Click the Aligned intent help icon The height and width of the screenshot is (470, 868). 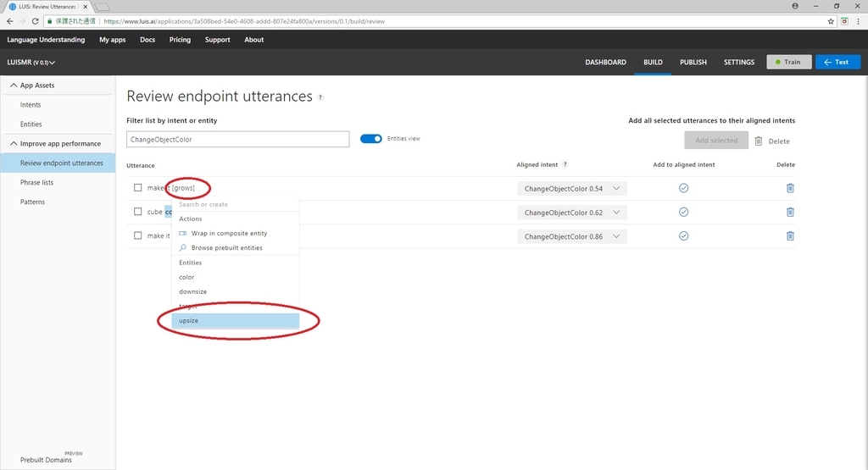565,164
